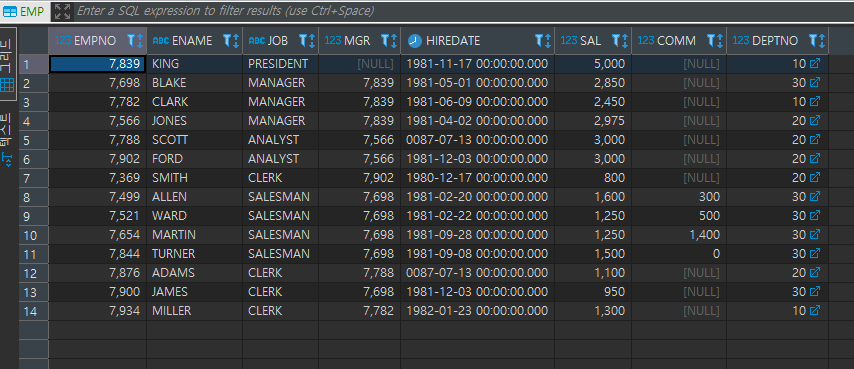Follow DEPTNO link icon in WARD row
Image resolution: width=854 pixels, height=369 pixels.
[815, 216]
